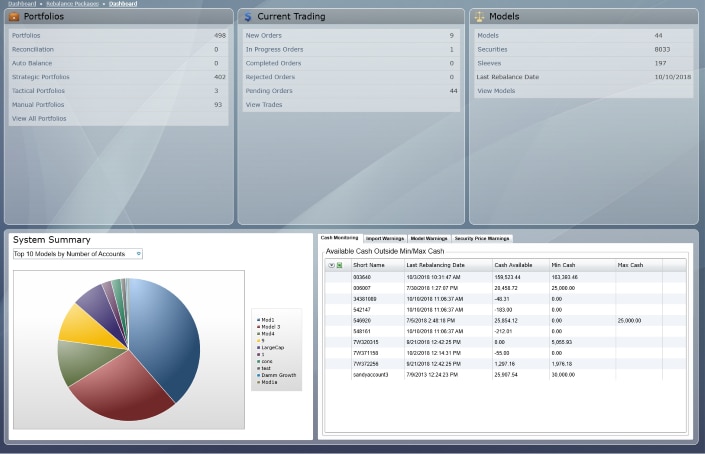Select account sandyaccount3 in cash grid
This screenshot has width=705, height=454.
[x=505, y=374]
